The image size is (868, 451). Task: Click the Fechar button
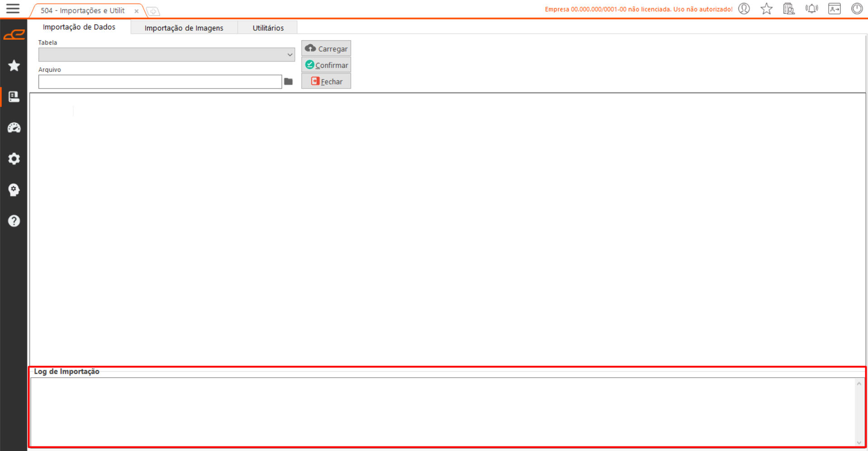coord(326,81)
